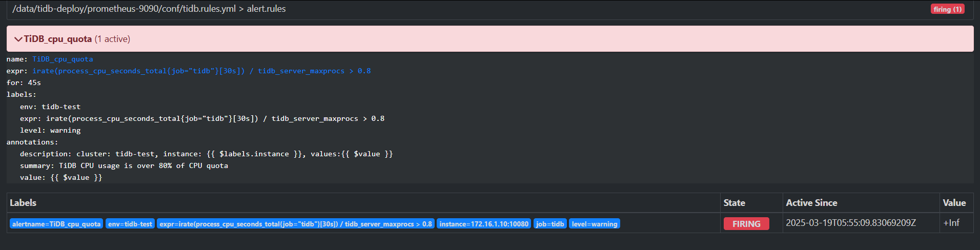
Task: Click the red FIRING state badge
Action: coord(746,224)
